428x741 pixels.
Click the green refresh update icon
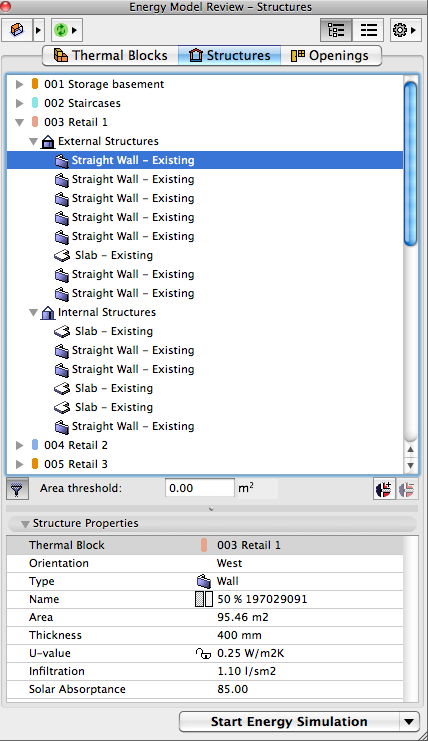pos(61,30)
